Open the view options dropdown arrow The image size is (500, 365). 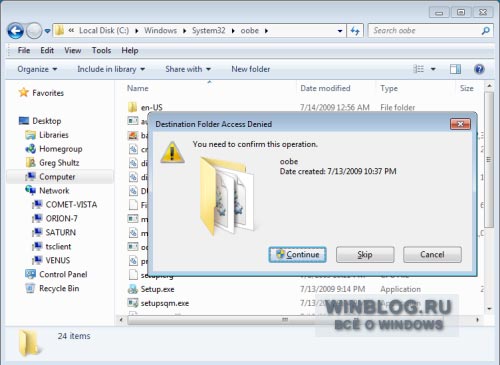(x=433, y=69)
